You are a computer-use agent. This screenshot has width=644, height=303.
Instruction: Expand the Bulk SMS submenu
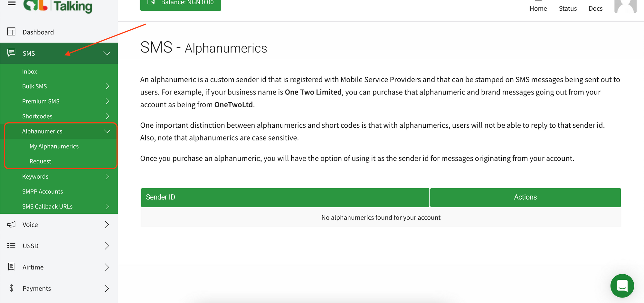click(107, 86)
